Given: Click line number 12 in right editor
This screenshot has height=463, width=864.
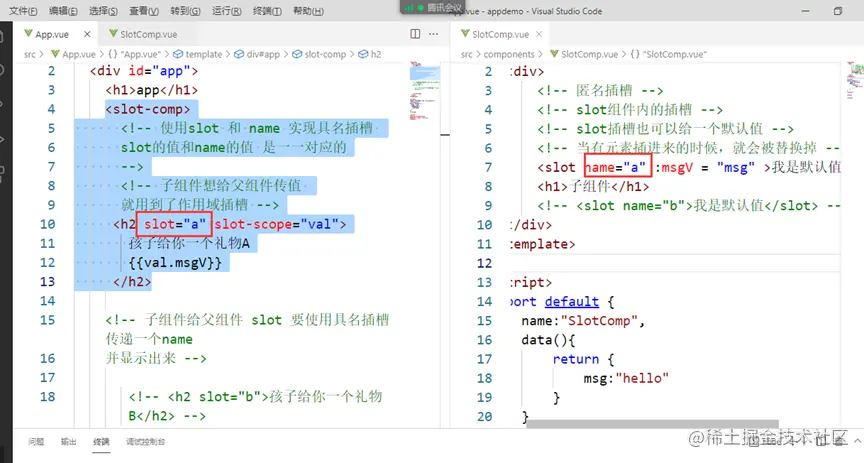Looking at the screenshot, I should click(484, 263).
